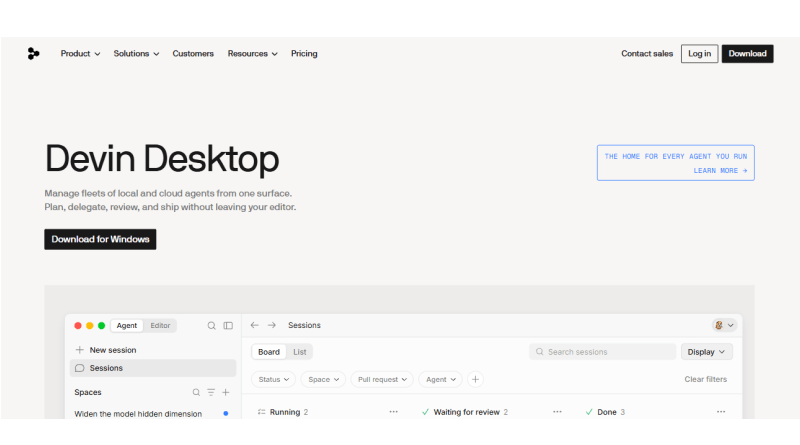Open the Done column options menu
The width and height of the screenshot is (800, 445).
721,412
